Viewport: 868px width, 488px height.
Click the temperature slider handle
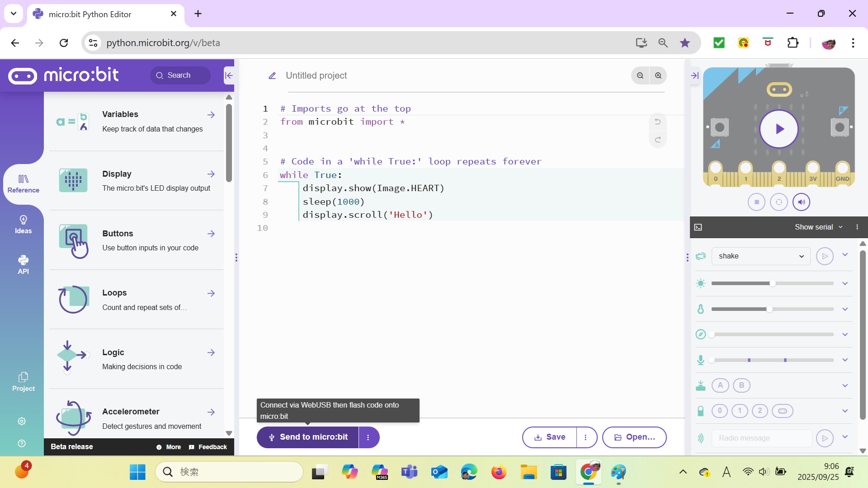(x=769, y=310)
